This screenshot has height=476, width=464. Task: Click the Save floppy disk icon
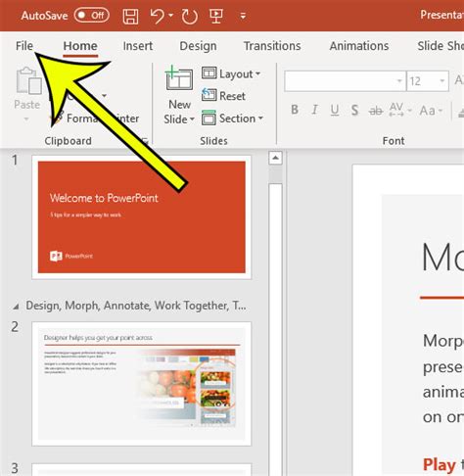tap(130, 16)
